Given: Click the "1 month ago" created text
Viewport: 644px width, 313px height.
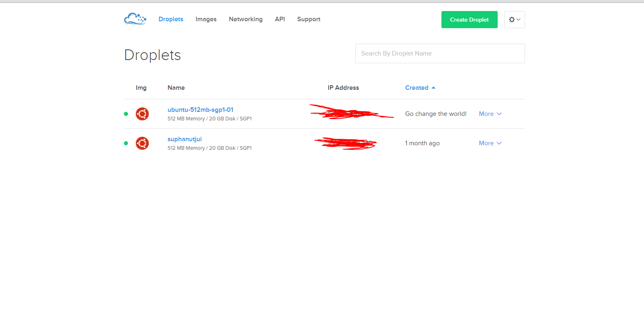Looking at the screenshot, I should coord(422,143).
